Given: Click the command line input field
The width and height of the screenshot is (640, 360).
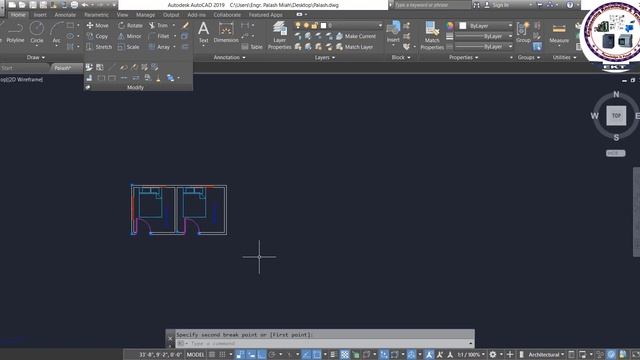Looking at the screenshot, I should 325,344.
